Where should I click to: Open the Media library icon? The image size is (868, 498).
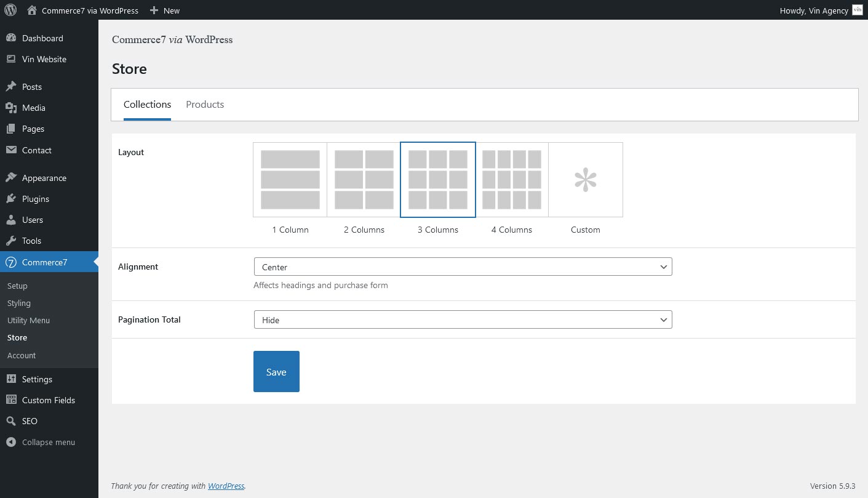(11, 108)
